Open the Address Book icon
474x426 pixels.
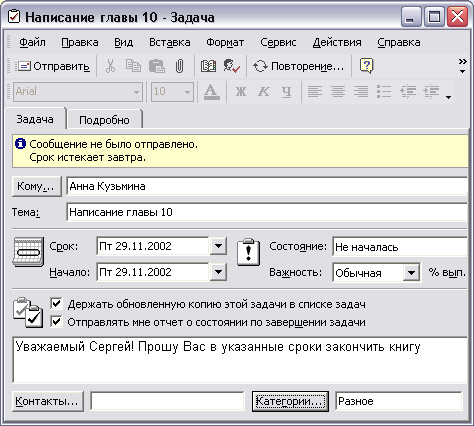pos(208,66)
